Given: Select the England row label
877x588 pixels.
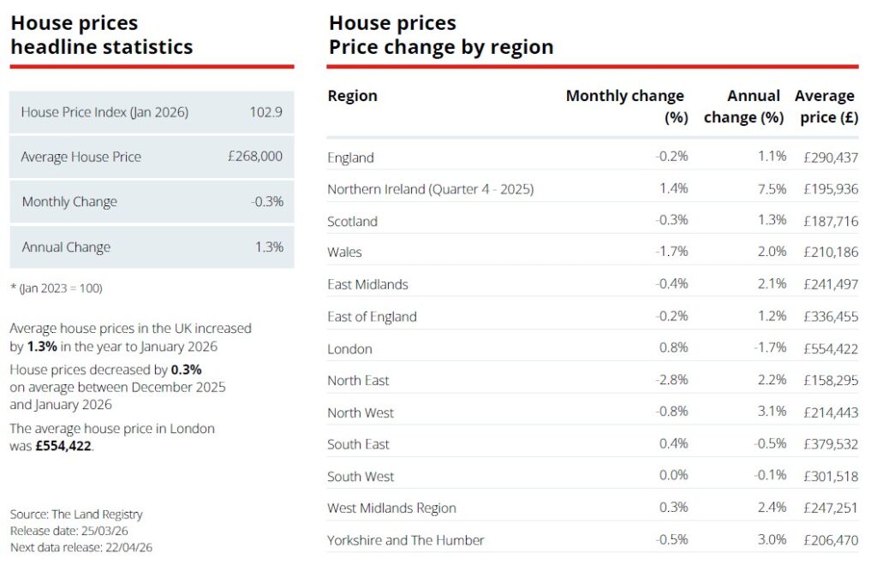Looking at the screenshot, I should coord(351,157).
